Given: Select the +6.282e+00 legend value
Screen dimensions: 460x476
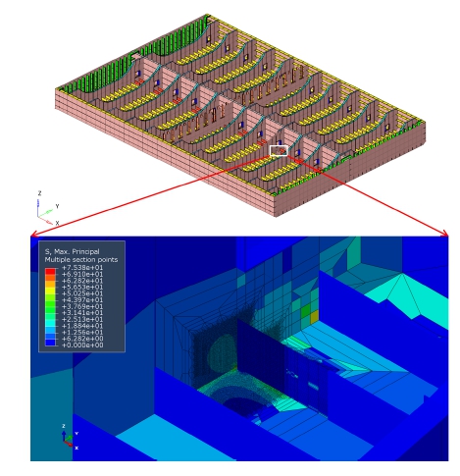Looking at the screenshot, I should 82,339.
